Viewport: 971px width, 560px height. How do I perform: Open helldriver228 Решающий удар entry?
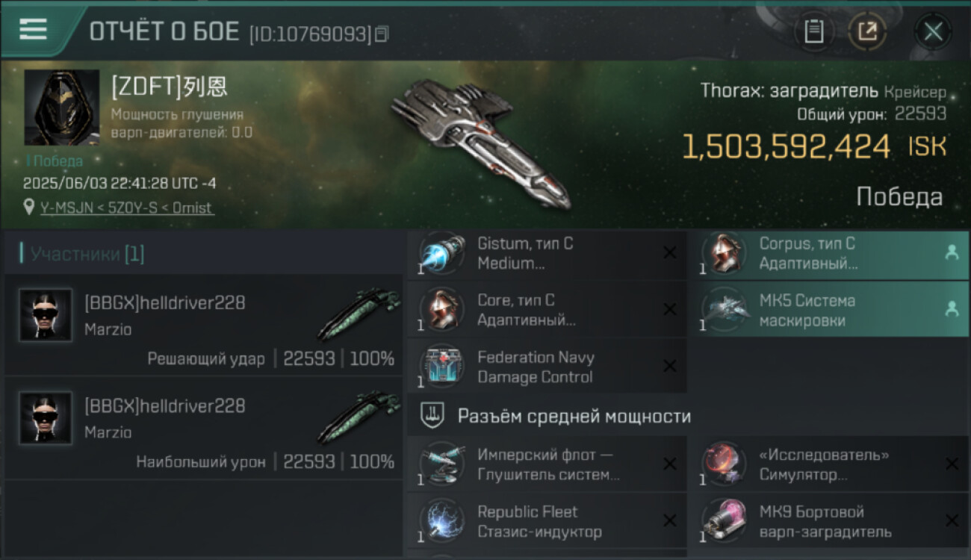[x=203, y=325]
